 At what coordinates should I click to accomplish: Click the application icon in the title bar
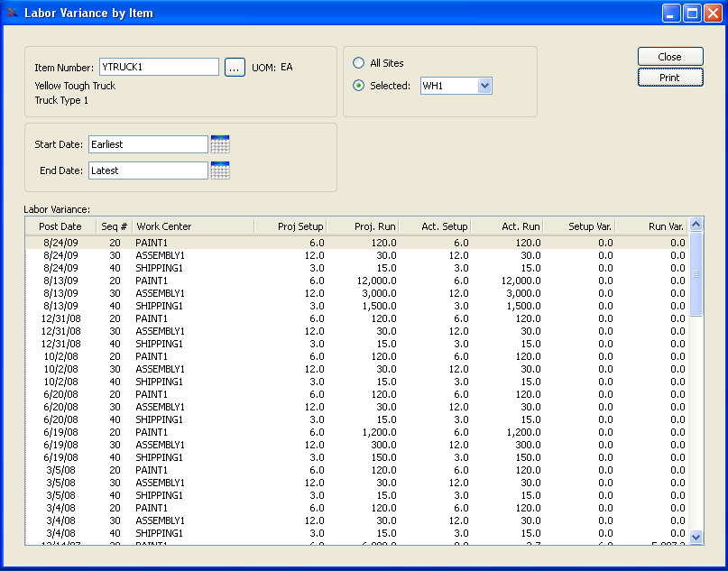[13, 14]
